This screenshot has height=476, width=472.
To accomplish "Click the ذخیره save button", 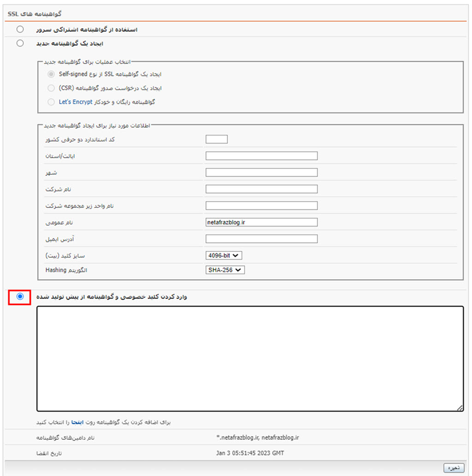I will point(454,468).
